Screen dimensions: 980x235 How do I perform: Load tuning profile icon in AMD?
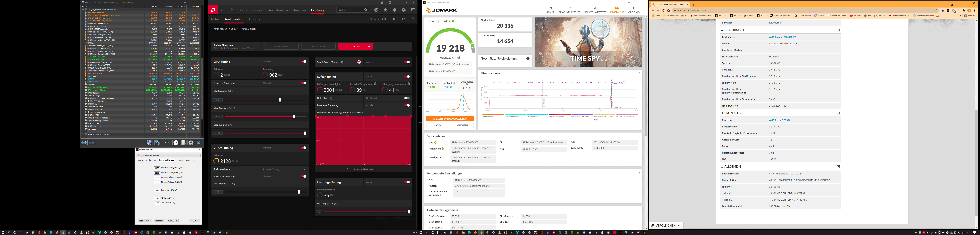(394, 19)
